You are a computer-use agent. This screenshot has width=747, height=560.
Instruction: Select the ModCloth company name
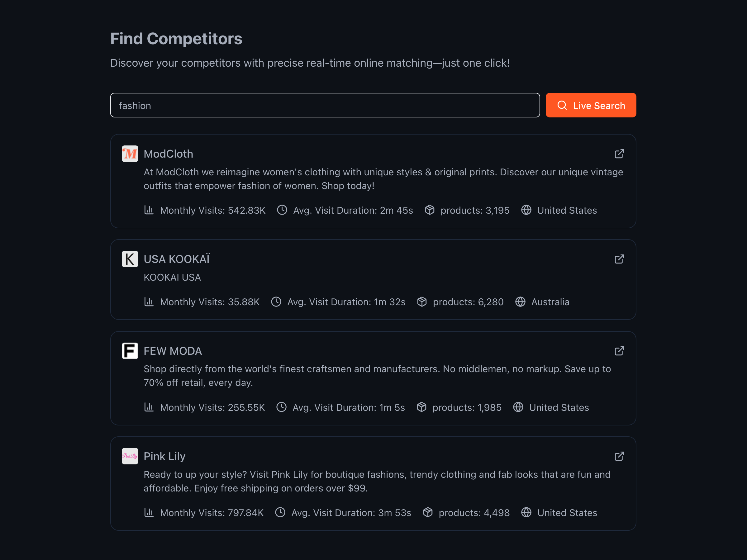coord(168,154)
